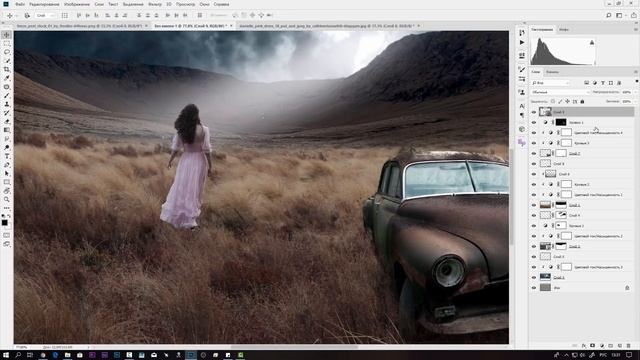Open the Фильтр menu
Screen dimensions: 640x360
point(155,4)
